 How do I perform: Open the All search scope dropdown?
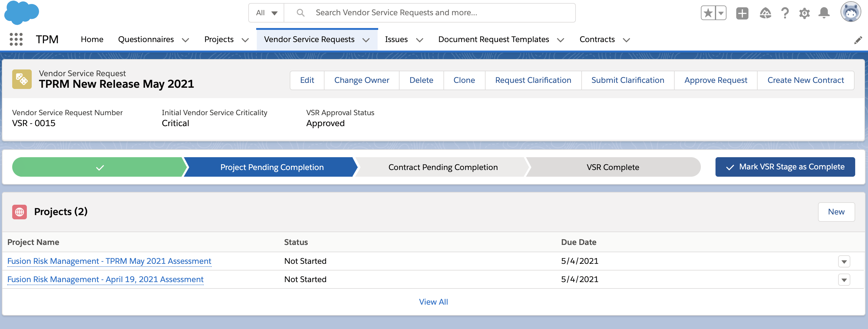[x=267, y=13]
